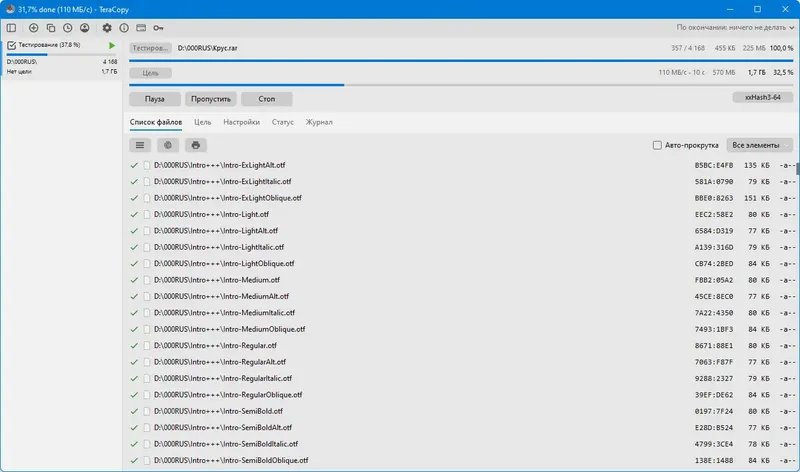Switch to the 'Статус' tab
Screen dimensions: 800x472
click(x=283, y=122)
